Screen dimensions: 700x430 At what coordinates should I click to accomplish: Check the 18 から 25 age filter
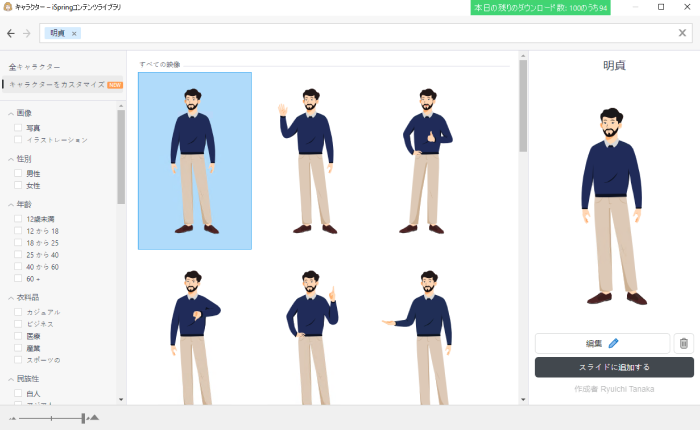coord(18,243)
